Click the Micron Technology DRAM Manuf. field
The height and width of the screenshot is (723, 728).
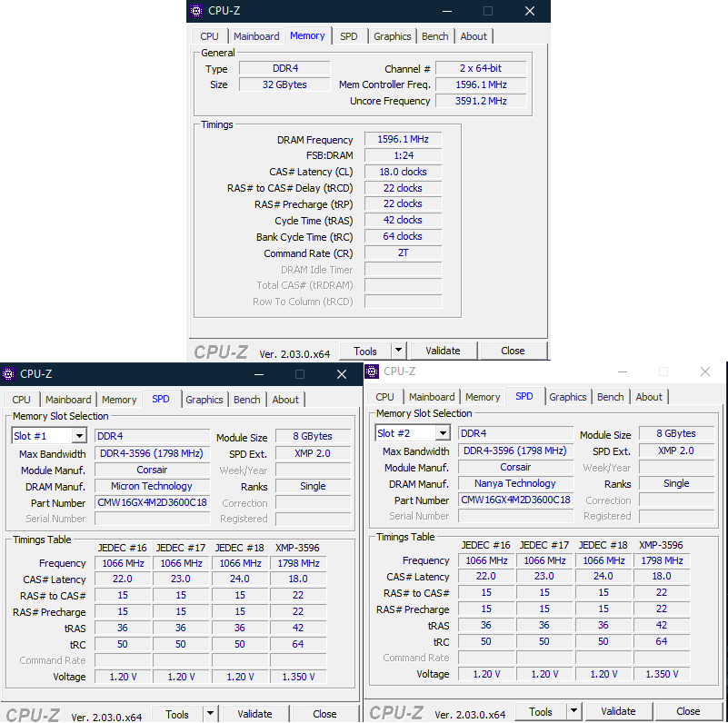[x=153, y=486]
